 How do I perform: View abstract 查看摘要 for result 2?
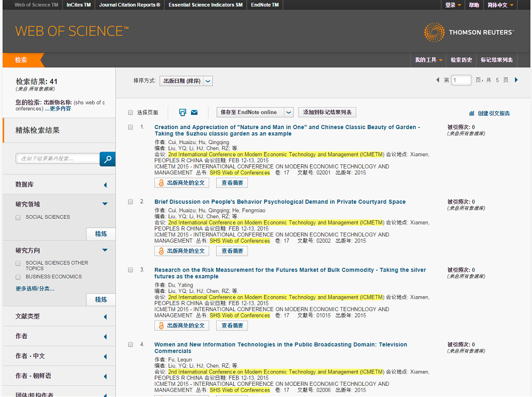232,251
